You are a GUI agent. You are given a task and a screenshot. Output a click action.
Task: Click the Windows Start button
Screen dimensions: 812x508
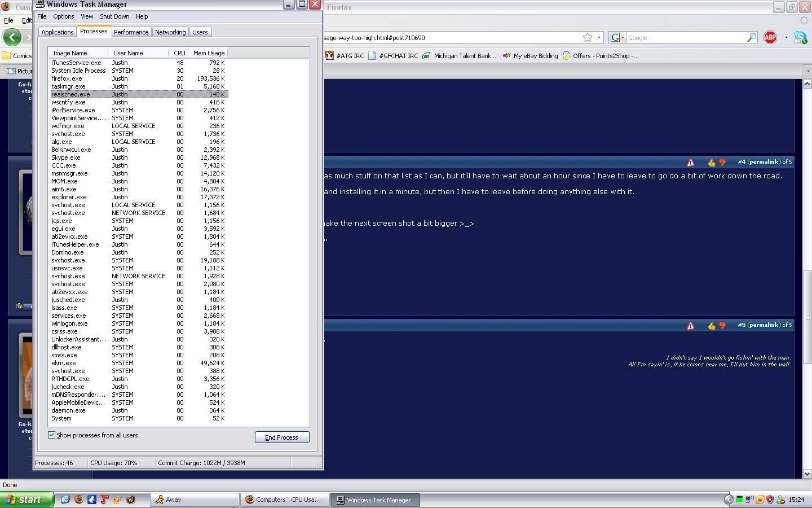[27, 500]
